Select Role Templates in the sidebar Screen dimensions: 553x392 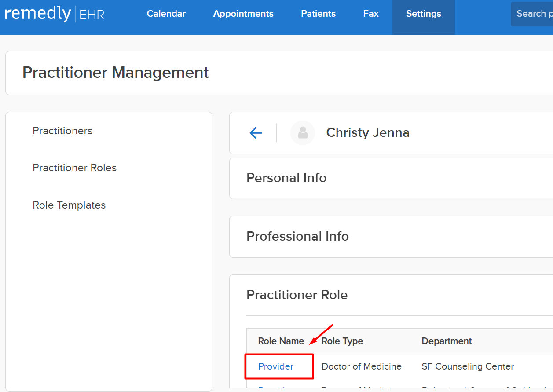[x=69, y=205]
